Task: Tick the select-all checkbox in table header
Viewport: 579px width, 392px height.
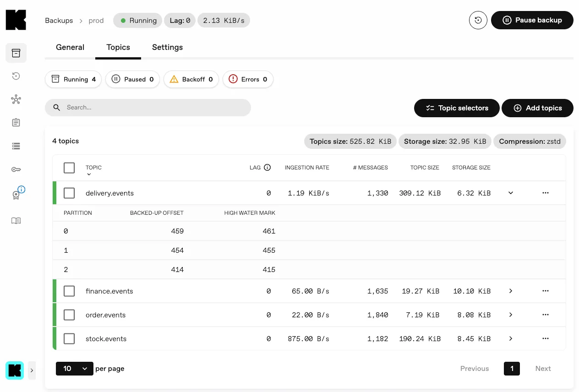Action: click(69, 168)
